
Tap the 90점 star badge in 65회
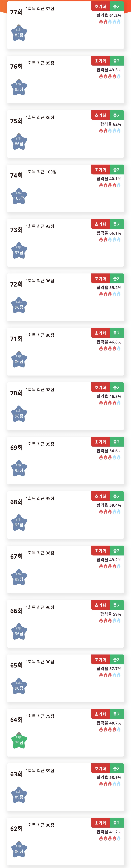point(19,686)
